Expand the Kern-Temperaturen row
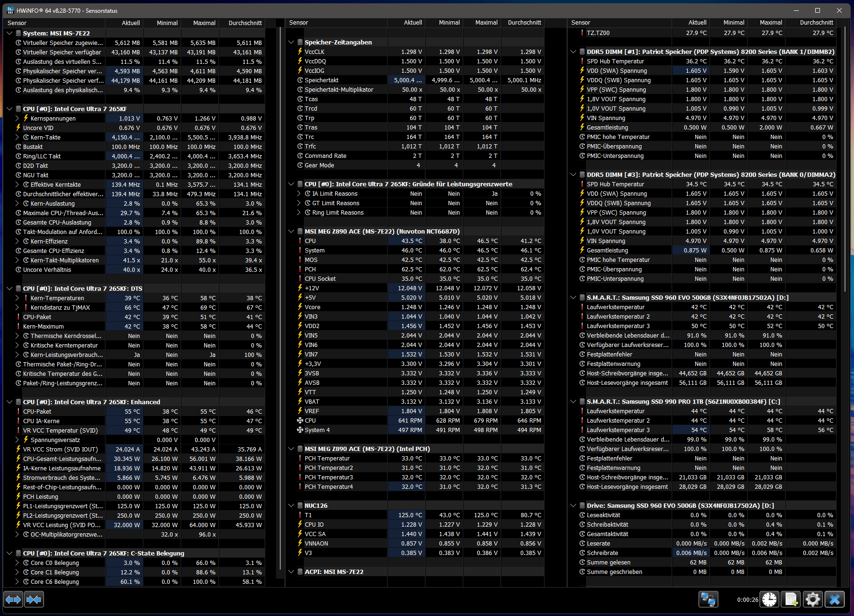Viewport: 854px width, 616px height. click(17, 298)
